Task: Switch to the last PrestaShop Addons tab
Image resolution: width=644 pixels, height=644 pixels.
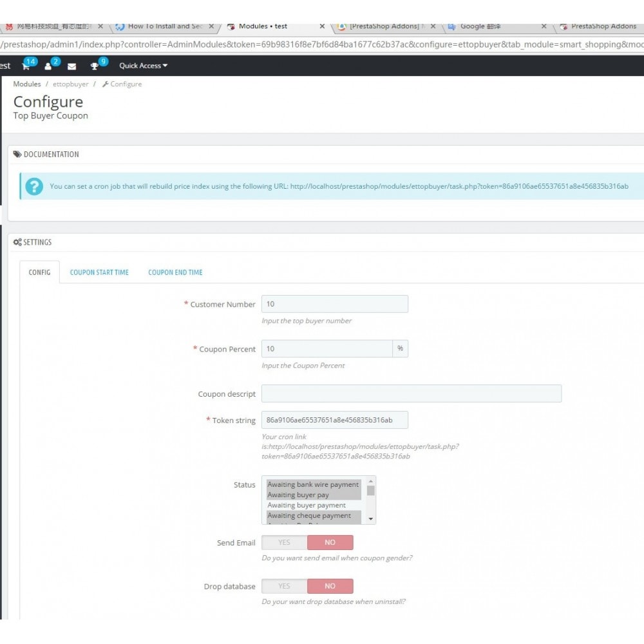Action: point(599,26)
